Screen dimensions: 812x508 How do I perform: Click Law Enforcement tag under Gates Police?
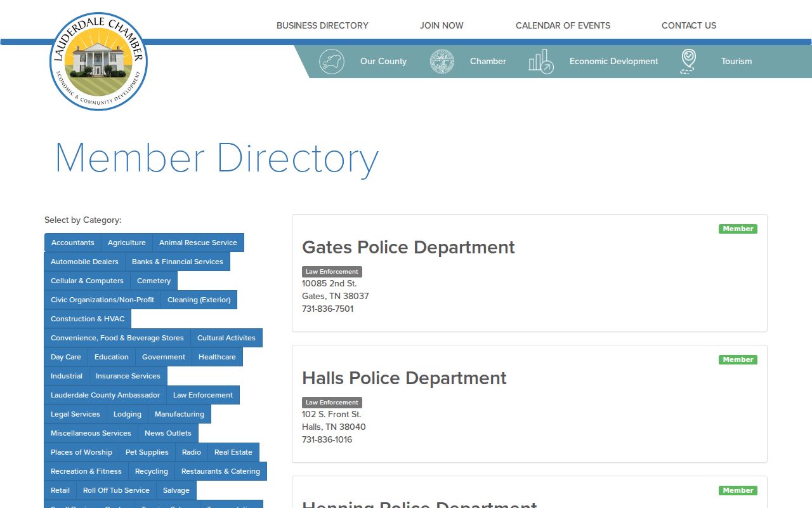(332, 271)
